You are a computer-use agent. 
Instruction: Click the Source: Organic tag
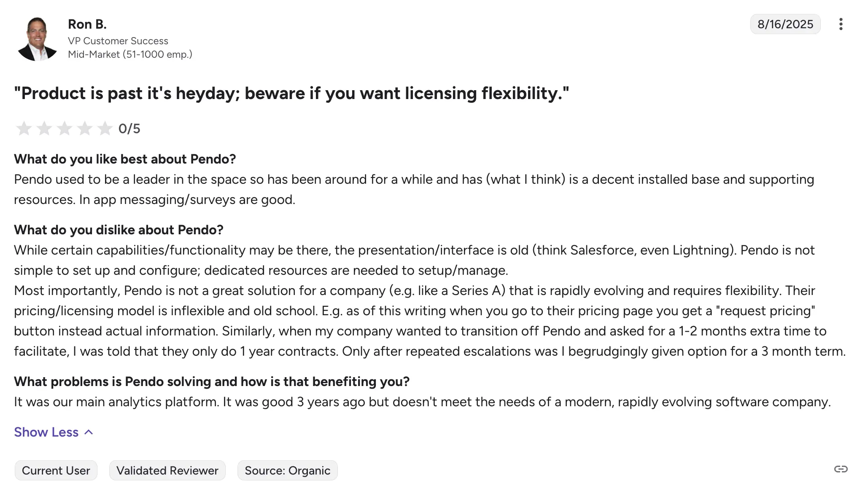click(288, 470)
